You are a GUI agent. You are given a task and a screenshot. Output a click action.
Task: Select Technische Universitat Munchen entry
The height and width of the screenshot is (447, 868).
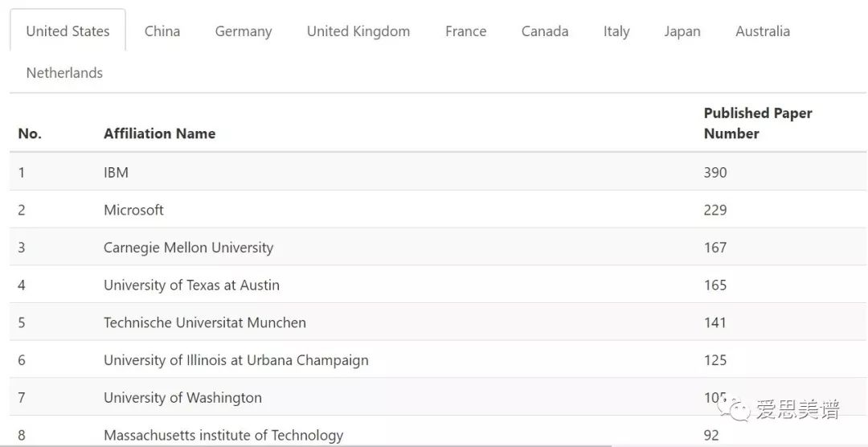click(x=204, y=322)
